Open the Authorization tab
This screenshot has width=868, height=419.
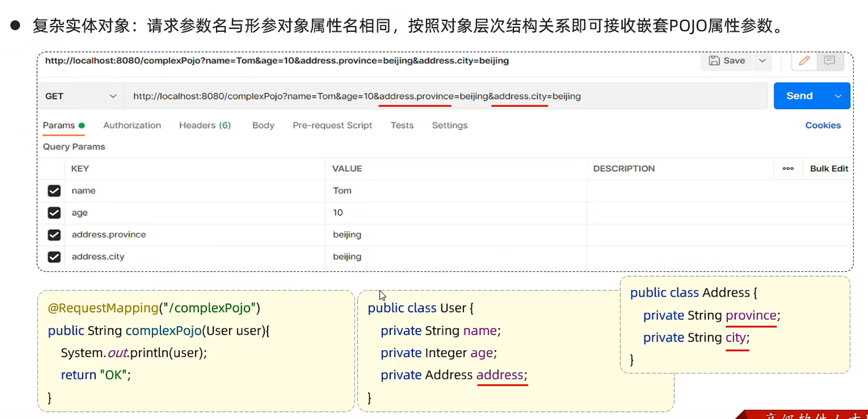click(132, 125)
